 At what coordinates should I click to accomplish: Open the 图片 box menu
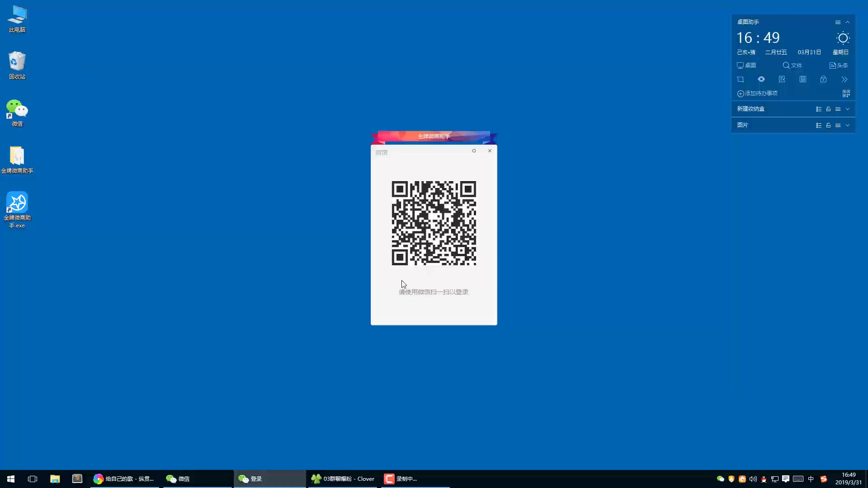[x=838, y=126]
